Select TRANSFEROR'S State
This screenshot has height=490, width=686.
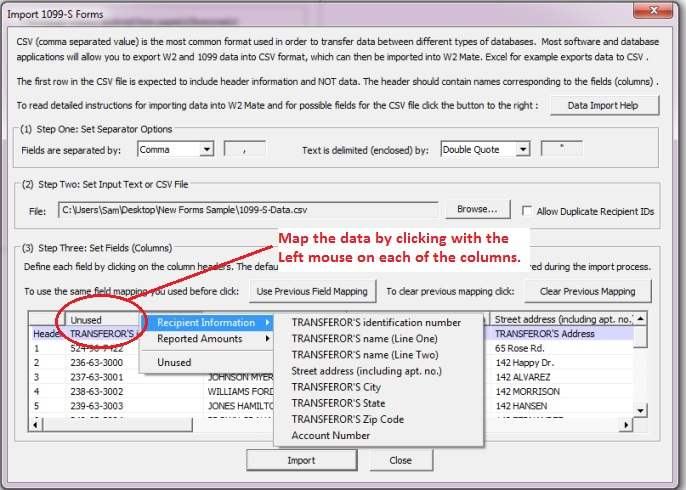(377, 404)
